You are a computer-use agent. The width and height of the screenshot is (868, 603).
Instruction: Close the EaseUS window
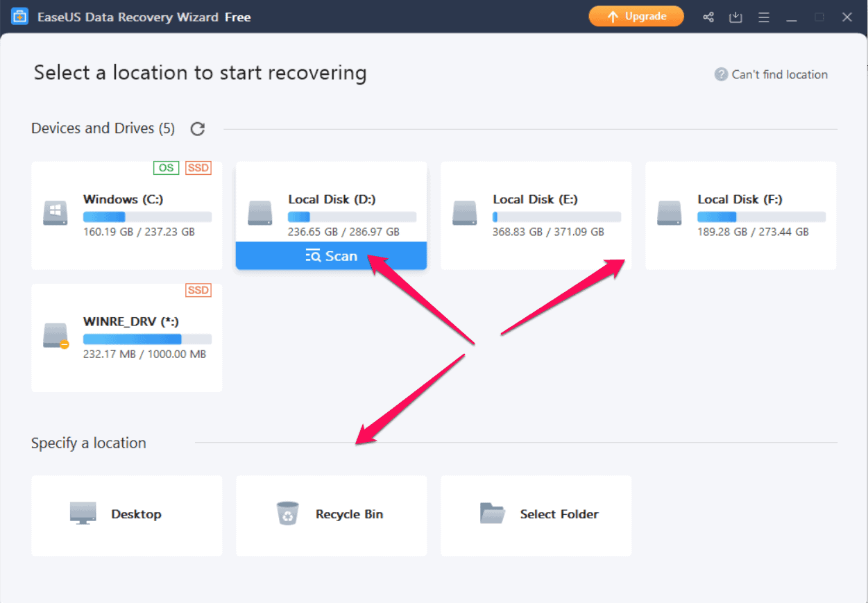pos(847,17)
